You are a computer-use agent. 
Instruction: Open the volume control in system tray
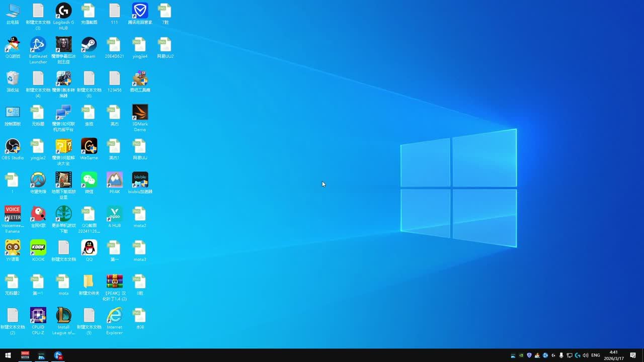click(585, 355)
